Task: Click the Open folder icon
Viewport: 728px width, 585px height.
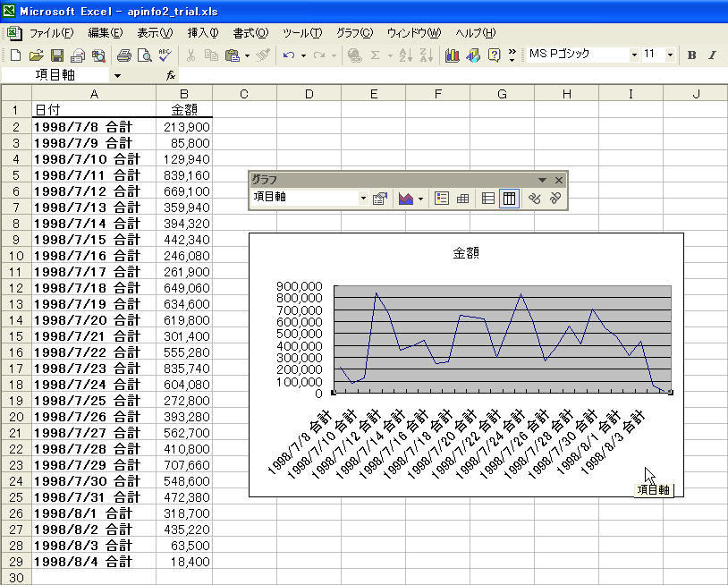Action: pos(36,55)
